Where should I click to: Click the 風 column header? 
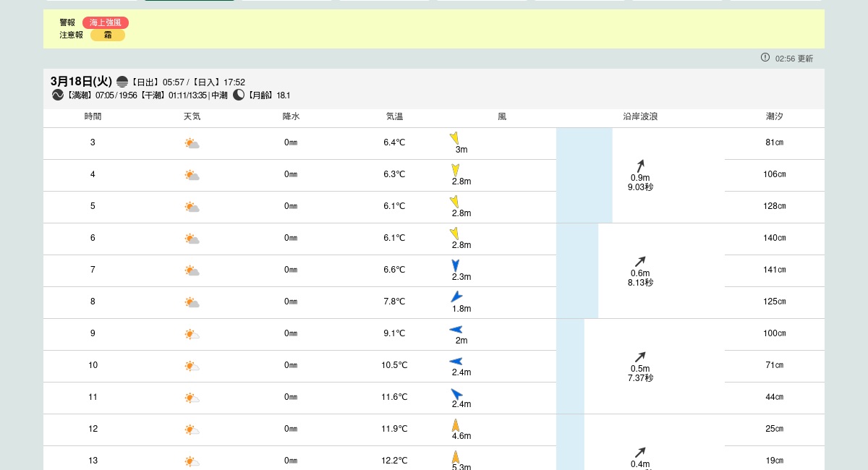pyautogui.click(x=502, y=116)
